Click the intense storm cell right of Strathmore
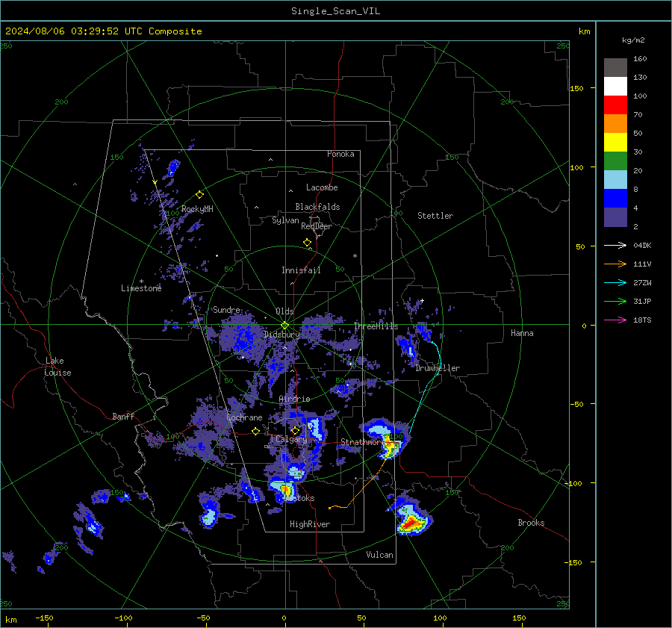 pos(390,447)
